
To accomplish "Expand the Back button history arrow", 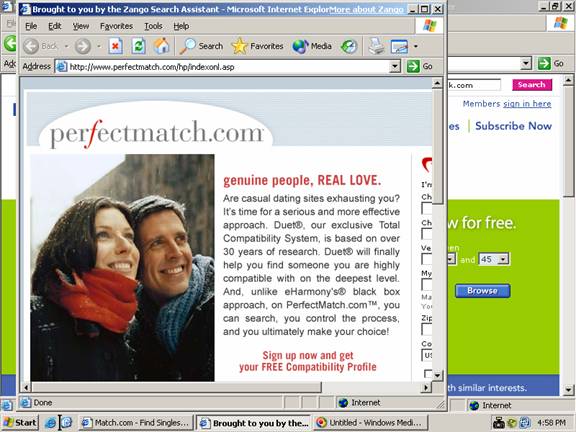I will coord(66,46).
